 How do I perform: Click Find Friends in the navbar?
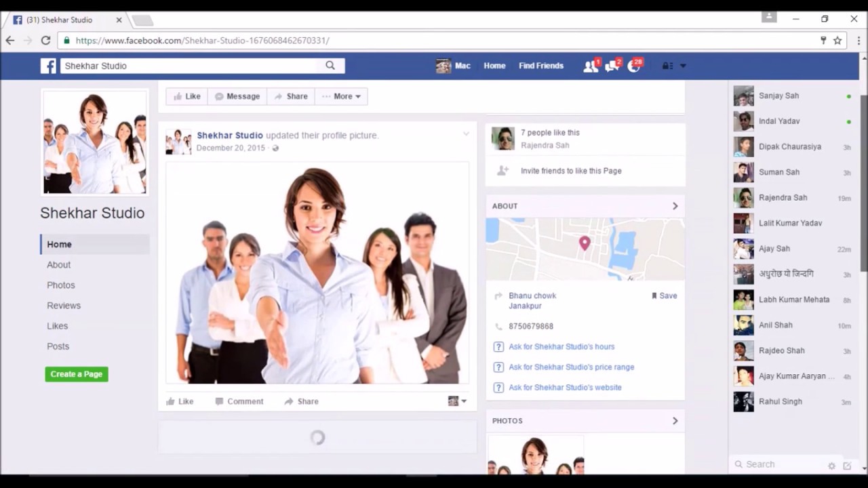[x=541, y=66]
